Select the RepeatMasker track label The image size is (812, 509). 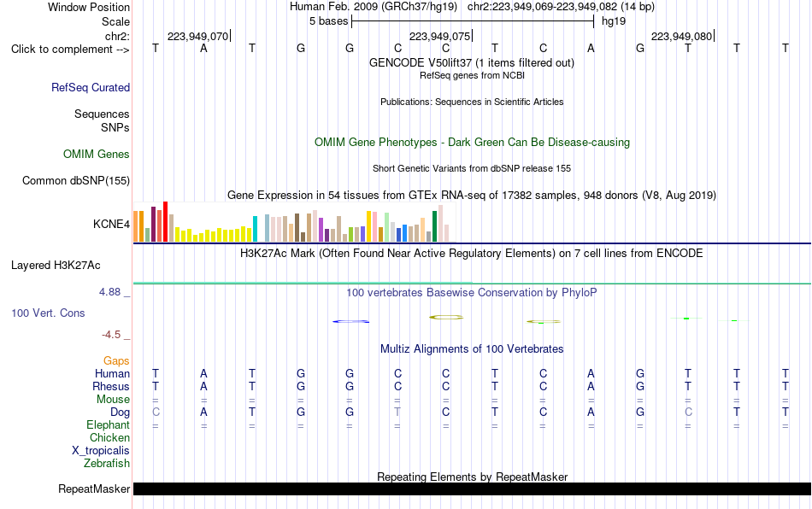tap(94, 489)
